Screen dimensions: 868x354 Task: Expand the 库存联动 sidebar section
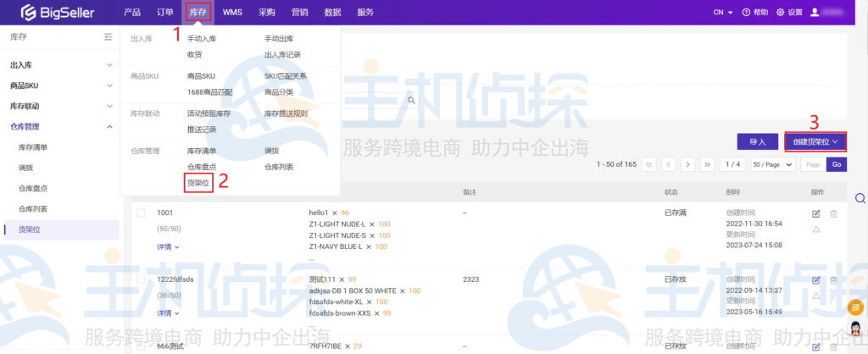click(109, 106)
